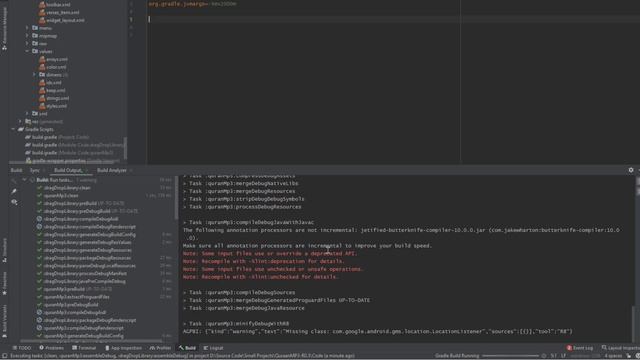This screenshot has width=640, height=360.
Task: Select quranMp3:compileDebugRenderscript task
Action: 83,328
